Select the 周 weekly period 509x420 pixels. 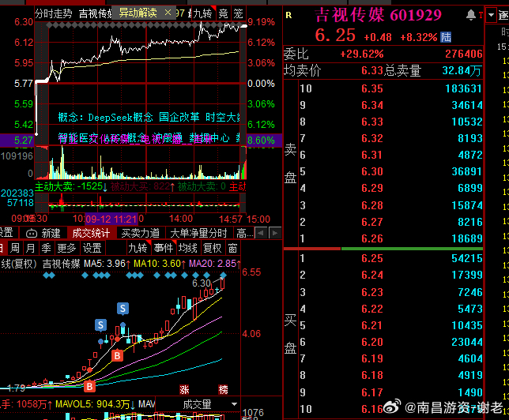(15, 248)
